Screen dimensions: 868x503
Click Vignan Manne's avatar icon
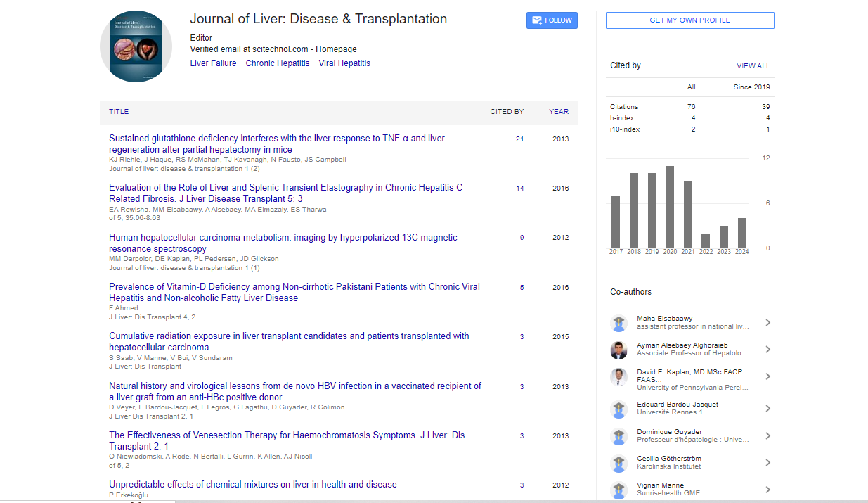coord(618,490)
